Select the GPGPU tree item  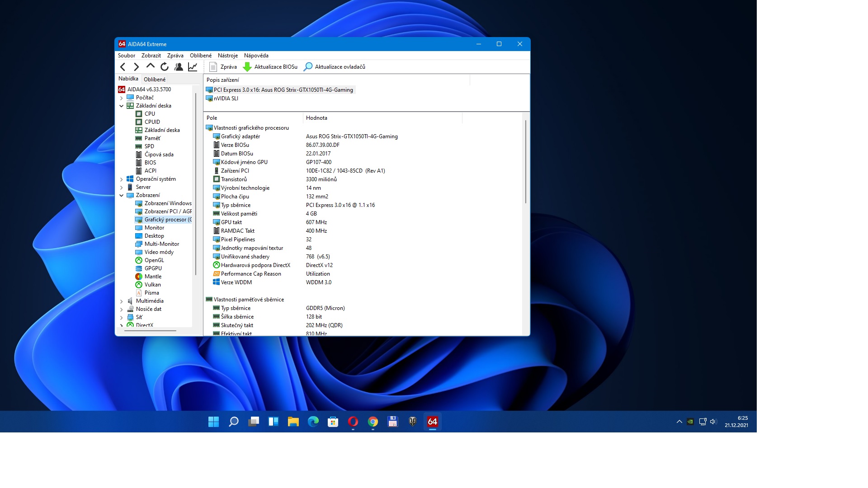point(153,268)
